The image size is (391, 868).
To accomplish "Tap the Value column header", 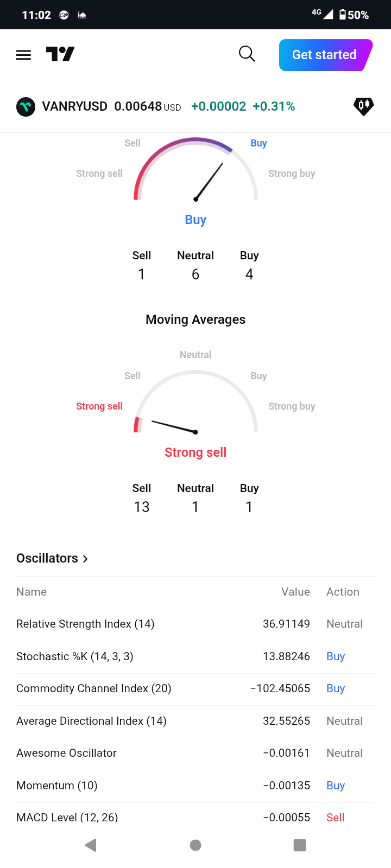I will [295, 592].
